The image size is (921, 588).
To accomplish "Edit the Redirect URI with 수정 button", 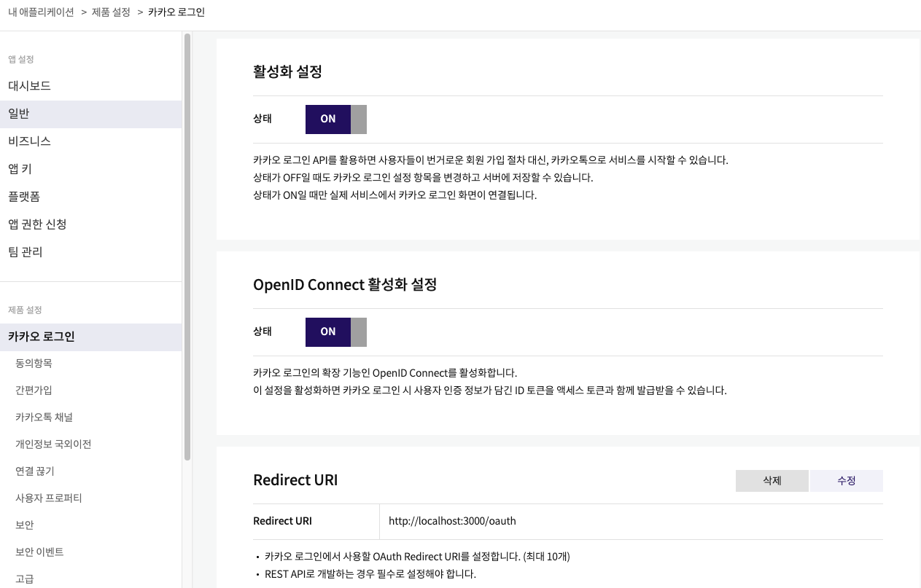I will [x=847, y=481].
